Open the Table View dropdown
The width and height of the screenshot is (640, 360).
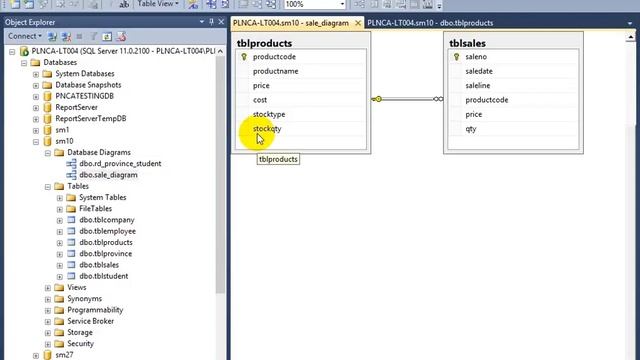(x=158, y=4)
